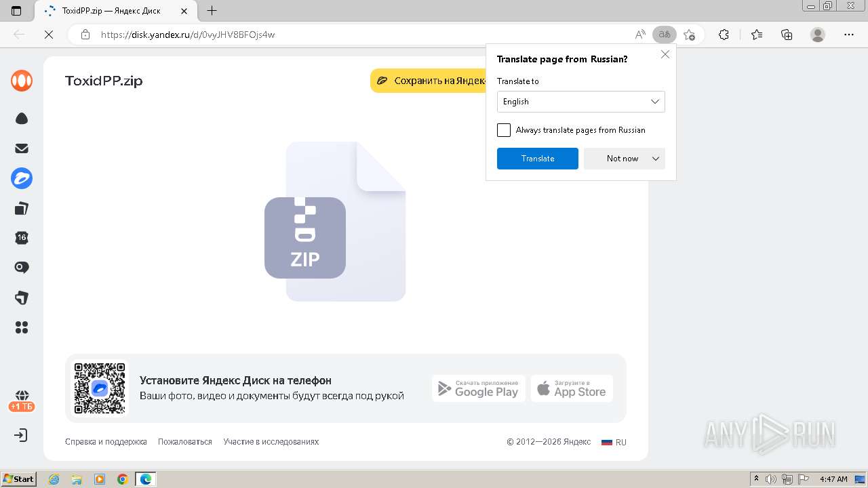This screenshot has height=488, width=868.
Task: Click the translate icon in address bar
Action: [x=665, y=35]
